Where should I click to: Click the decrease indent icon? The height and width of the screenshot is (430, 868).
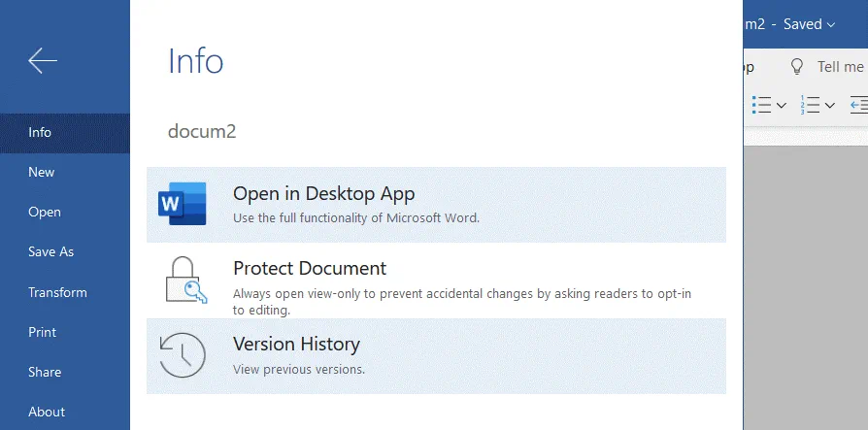coord(858,104)
